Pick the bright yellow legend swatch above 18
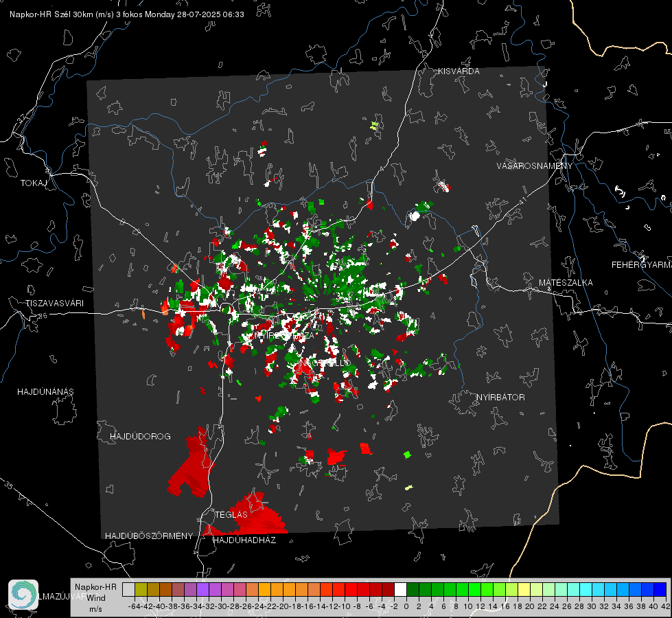This screenshot has width=672, height=618. coord(524,589)
